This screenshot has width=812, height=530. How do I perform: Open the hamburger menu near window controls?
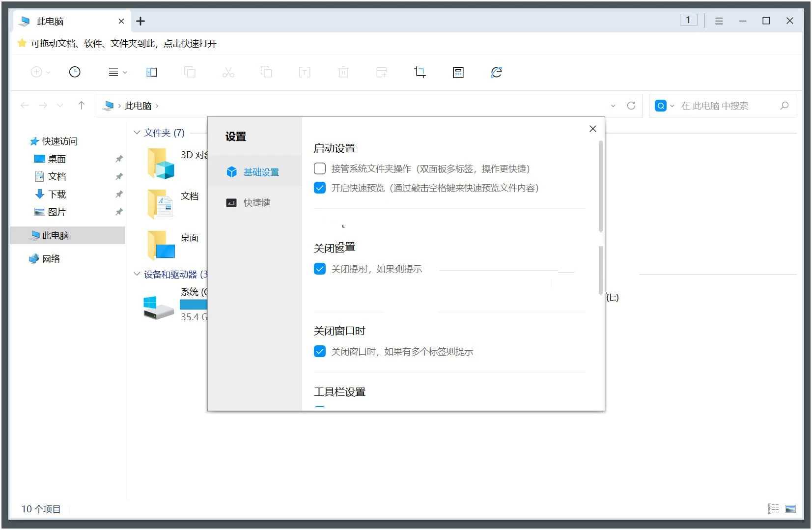point(719,20)
